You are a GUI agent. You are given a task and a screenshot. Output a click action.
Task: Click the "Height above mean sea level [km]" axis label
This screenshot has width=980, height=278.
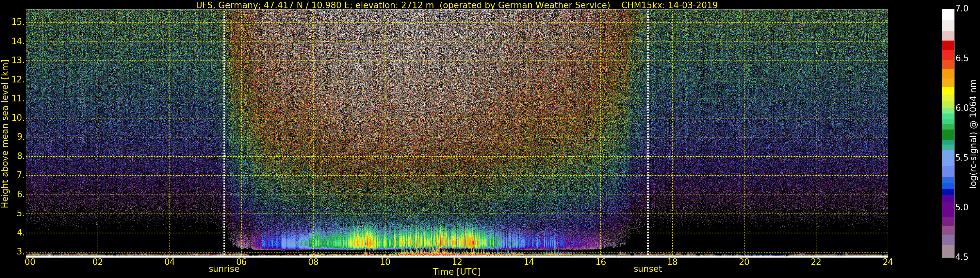pos(5,134)
